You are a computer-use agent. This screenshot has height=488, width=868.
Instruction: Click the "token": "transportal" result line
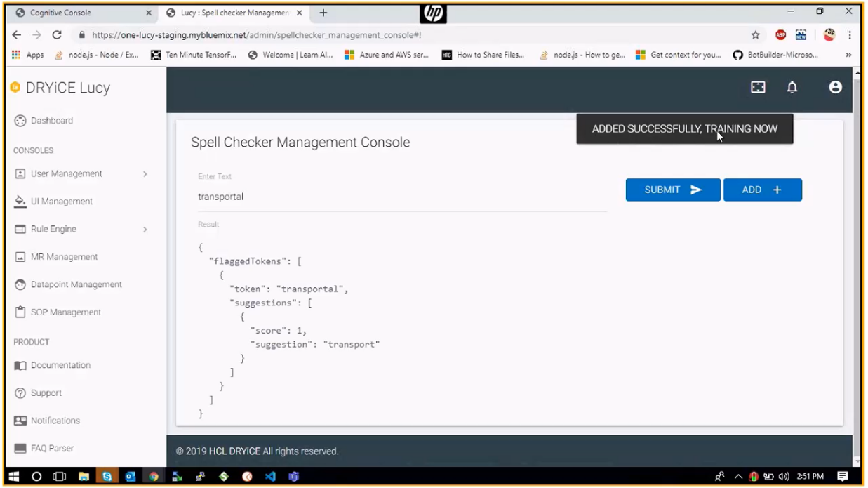288,289
